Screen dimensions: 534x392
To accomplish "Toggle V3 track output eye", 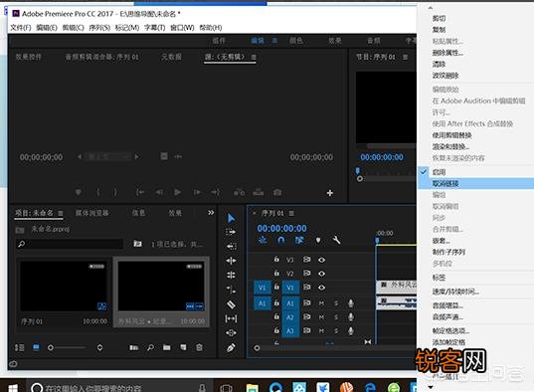I will click(x=321, y=260).
